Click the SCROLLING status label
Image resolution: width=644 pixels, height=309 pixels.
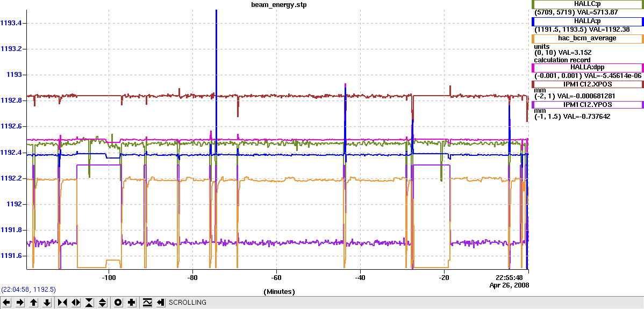[187, 303]
